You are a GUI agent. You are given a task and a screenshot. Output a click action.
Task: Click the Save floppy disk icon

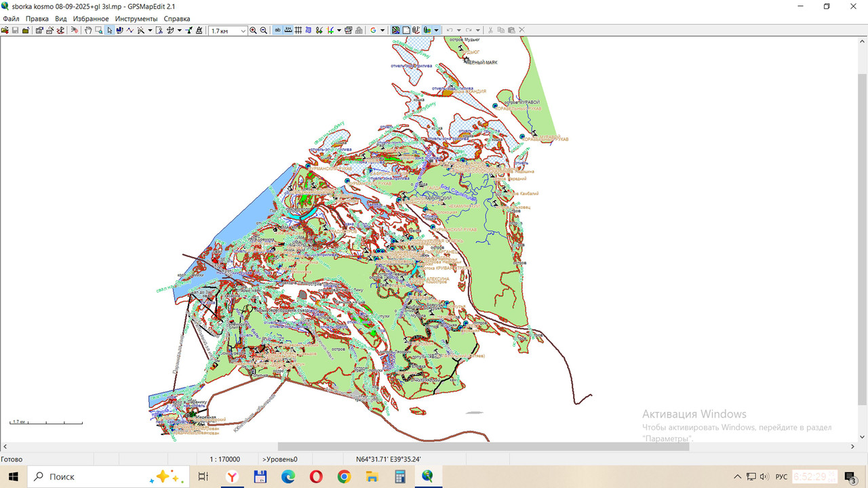point(15,30)
